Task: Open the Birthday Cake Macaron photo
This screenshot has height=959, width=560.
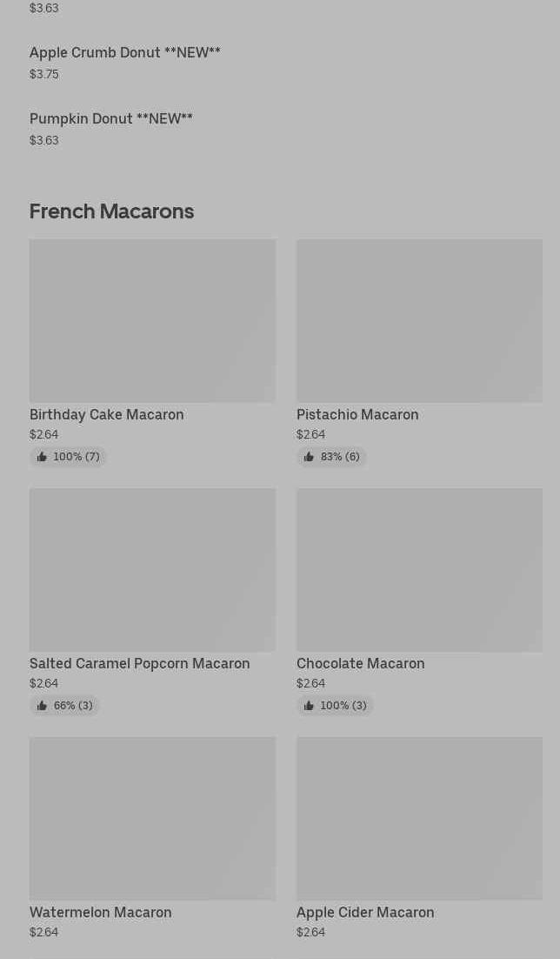Action: pos(152,320)
